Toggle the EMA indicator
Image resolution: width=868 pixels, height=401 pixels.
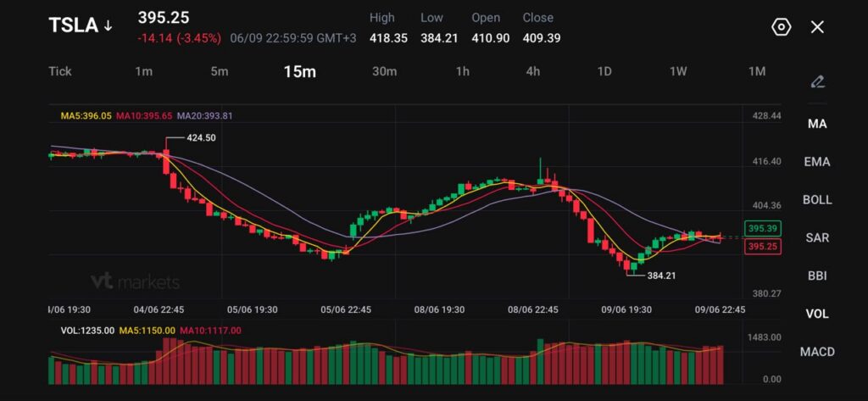point(817,162)
